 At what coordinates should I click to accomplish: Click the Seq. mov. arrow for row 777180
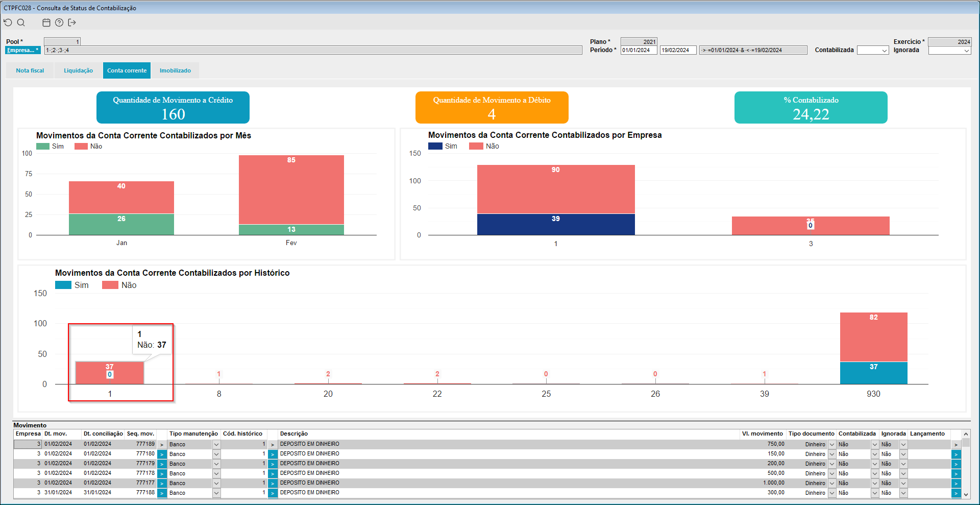click(162, 454)
